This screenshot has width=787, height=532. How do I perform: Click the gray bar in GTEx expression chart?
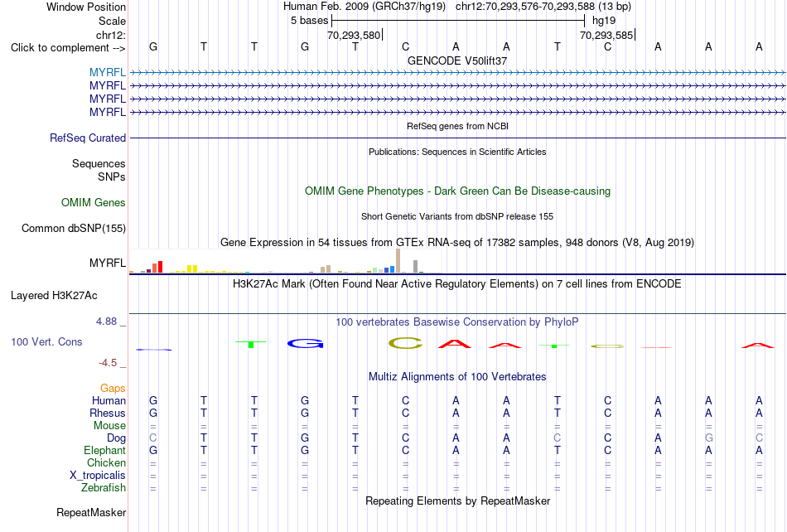(416, 267)
